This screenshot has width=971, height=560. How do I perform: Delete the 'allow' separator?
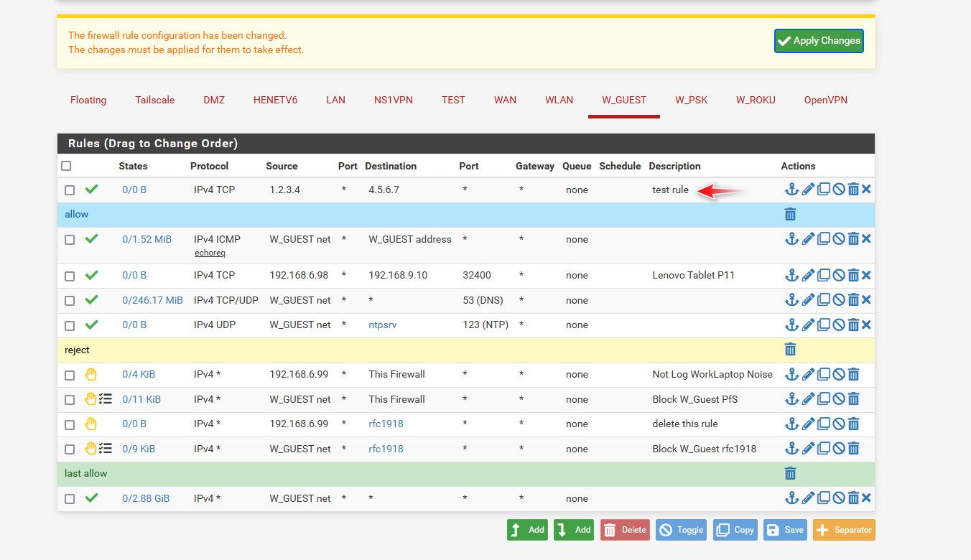[790, 214]
